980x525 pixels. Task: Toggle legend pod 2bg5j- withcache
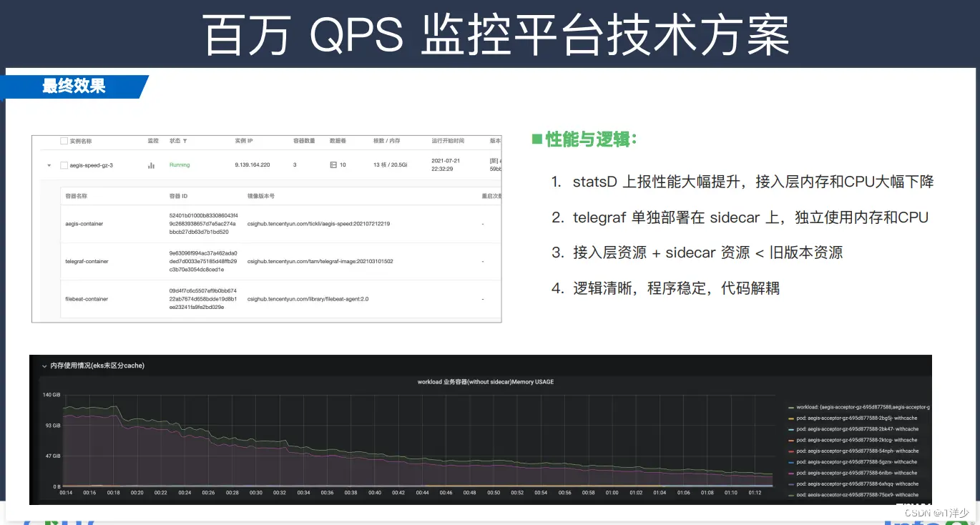tap(851, 418)
